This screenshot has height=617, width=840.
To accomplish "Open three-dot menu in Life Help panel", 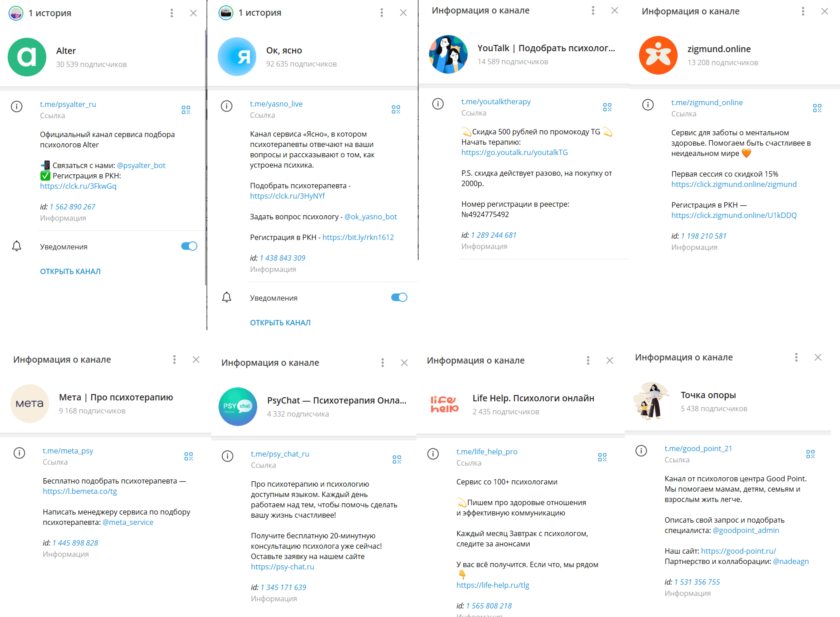I will pos(588,360).
